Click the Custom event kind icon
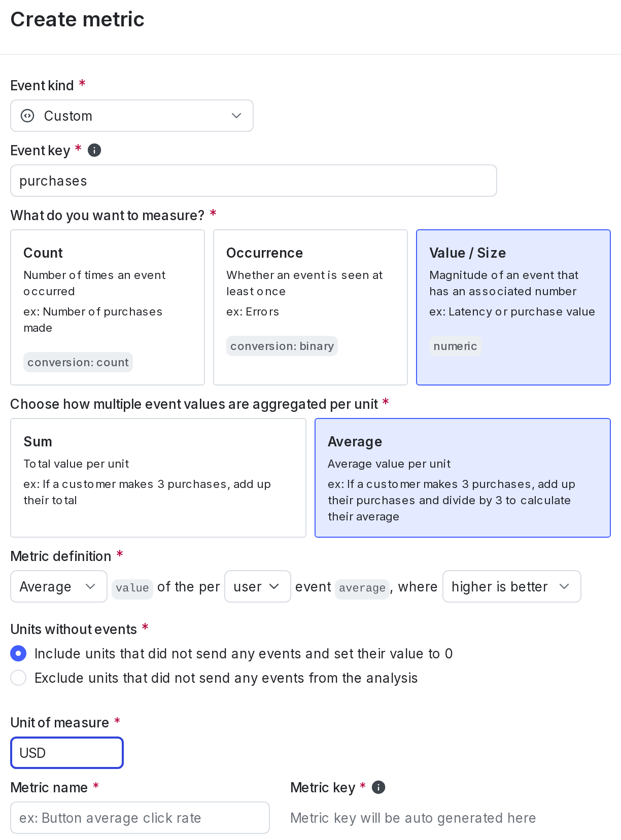The height and width of the screenshot is (840, 621). (x=26, y=116)
